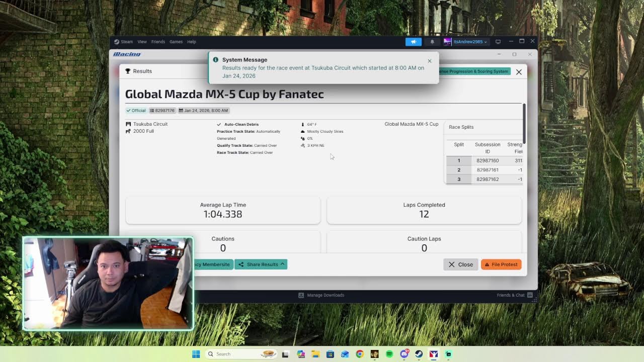Click the session ID 82987176 tag
Viewport: 644px width, 362px height.
162,111
